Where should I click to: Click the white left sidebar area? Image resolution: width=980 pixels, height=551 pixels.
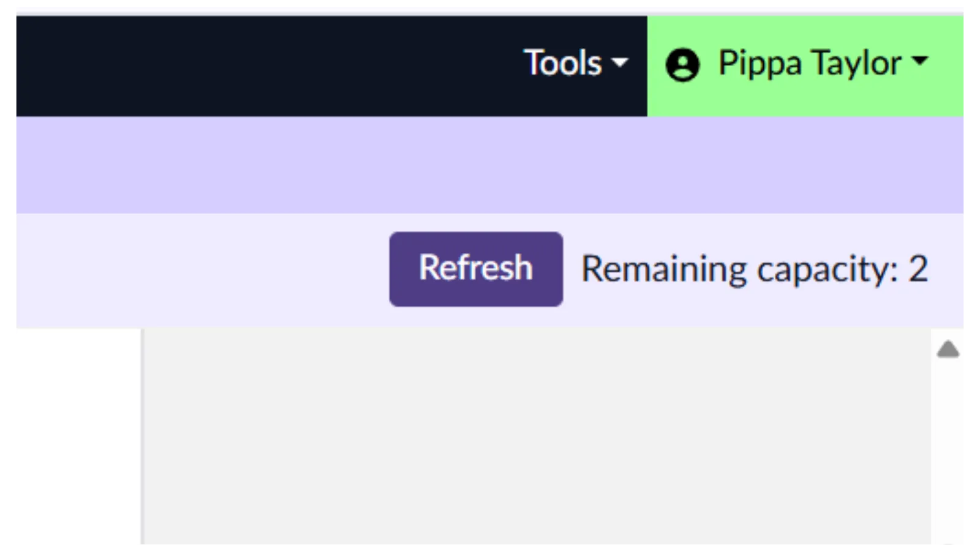77,438
